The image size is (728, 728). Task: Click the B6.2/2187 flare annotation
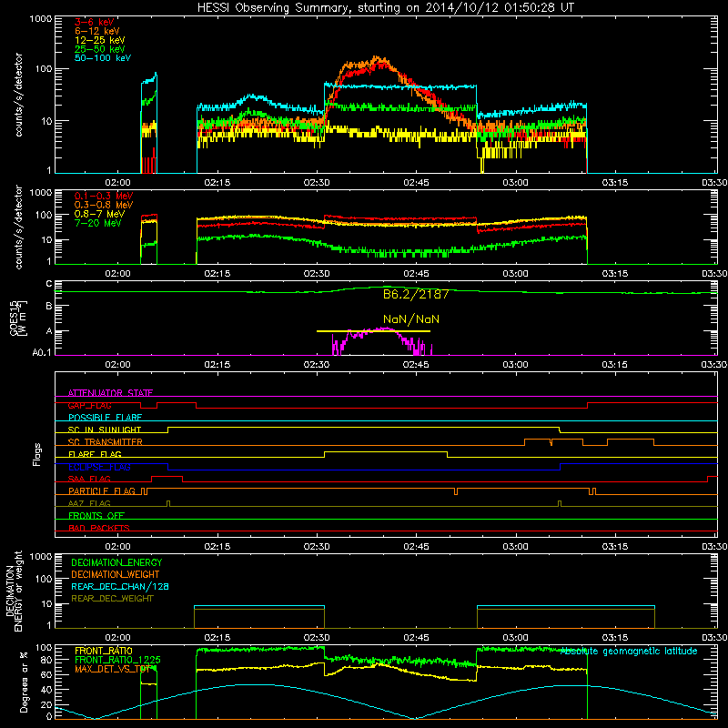coord(416,294)
